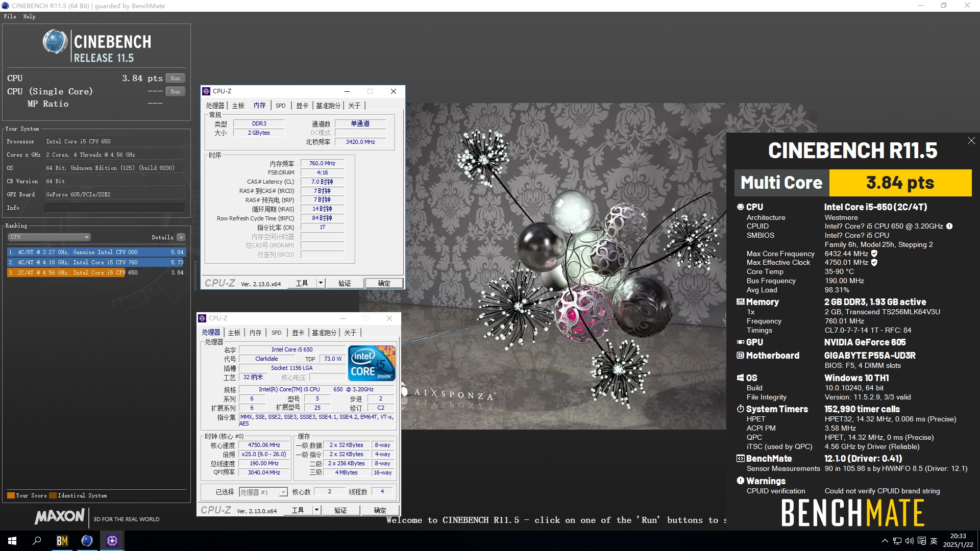
Task: Click the 3420.0 MHz northbridge frequency field
Action: point(360,142)
